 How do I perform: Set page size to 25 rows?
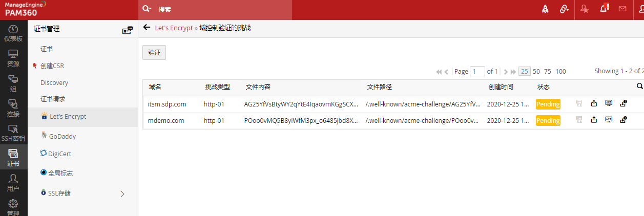click(524, 72)
